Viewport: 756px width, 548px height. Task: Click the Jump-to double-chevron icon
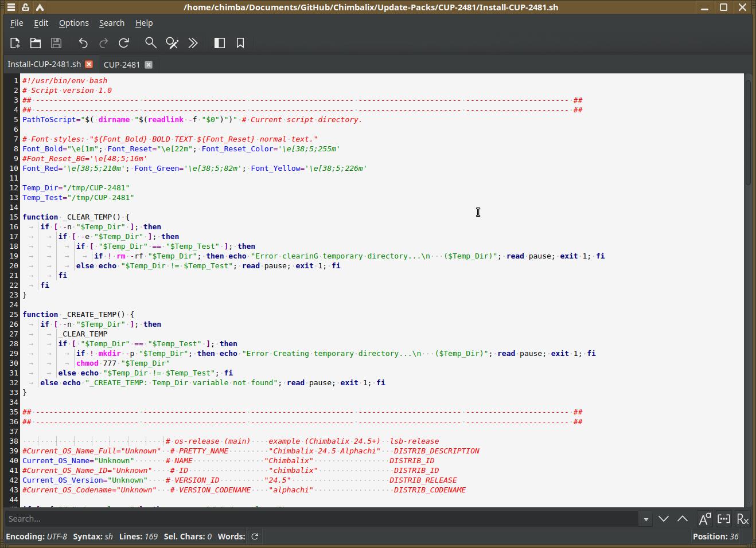pos(193,43)
